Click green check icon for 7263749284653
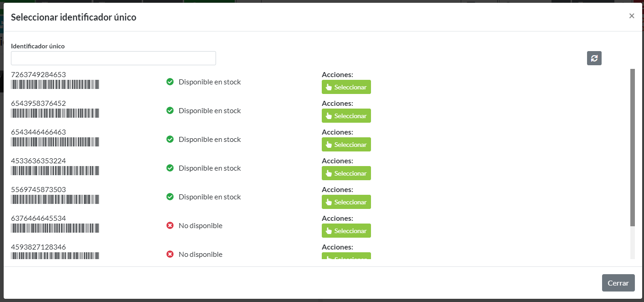This screenshot has height=302, width=644. pyautogui.click(x=170, y=82)
